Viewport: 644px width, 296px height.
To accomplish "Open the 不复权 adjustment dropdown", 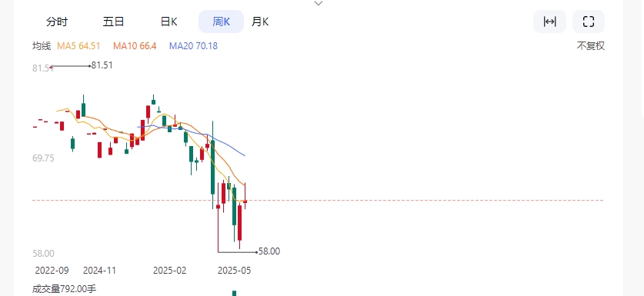I will point(591,46).
